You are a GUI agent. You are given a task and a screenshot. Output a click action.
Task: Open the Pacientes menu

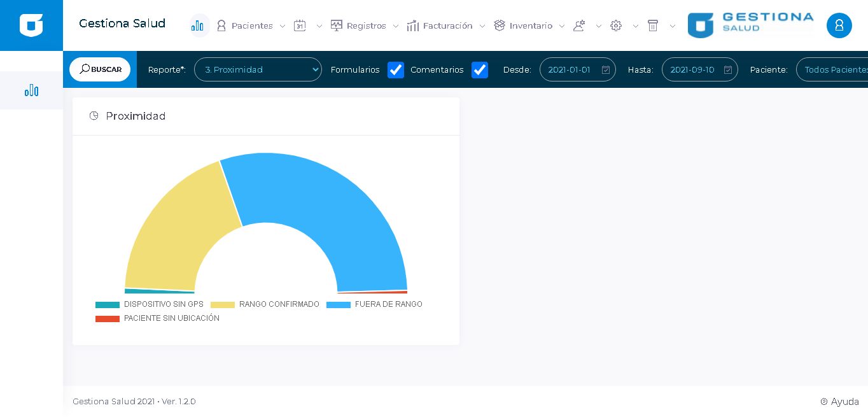click(x=251, y=25)
